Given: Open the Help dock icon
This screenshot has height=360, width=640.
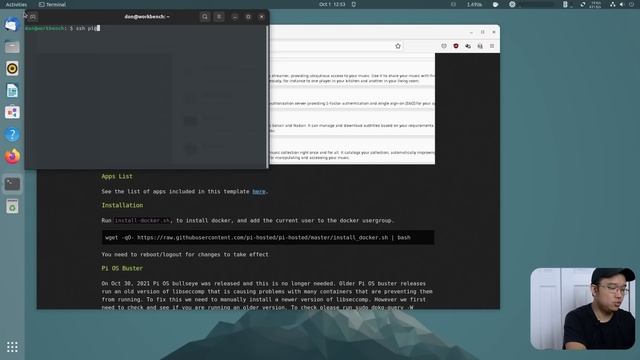Looking at the screenshot, I should coord(12,134).
